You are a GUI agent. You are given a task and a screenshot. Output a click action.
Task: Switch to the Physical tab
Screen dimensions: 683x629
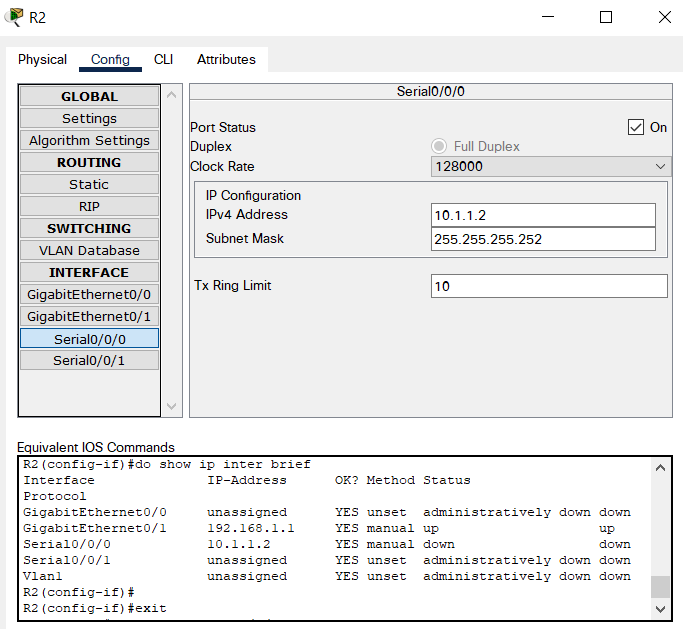coord(42,59)
